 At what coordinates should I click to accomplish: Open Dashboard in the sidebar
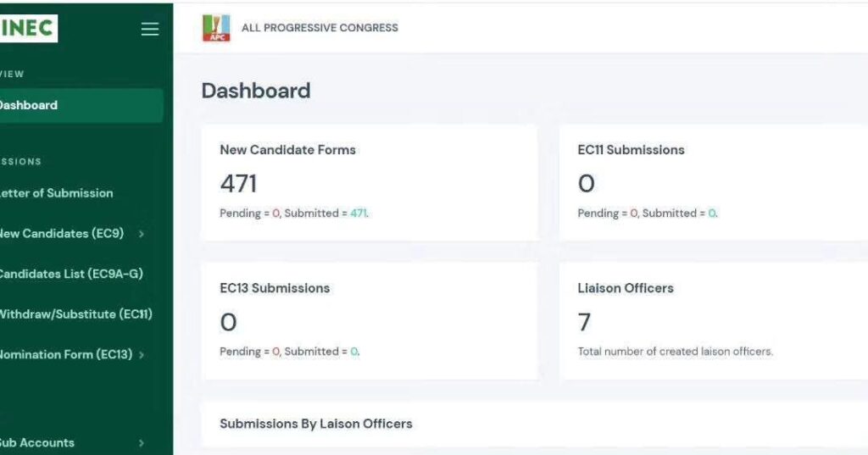[81, 105]
